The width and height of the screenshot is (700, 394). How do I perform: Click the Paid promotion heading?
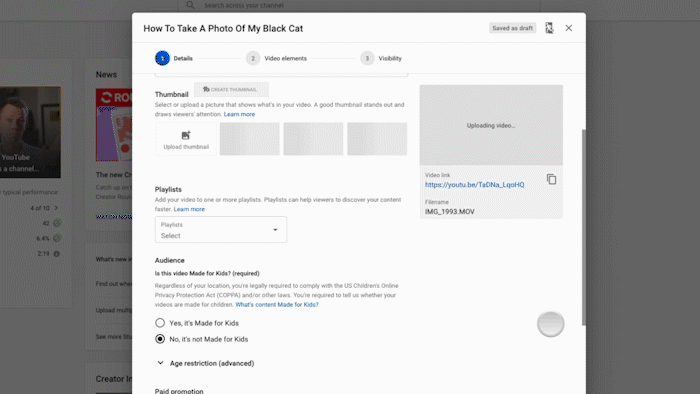click(x=179, y=391)
